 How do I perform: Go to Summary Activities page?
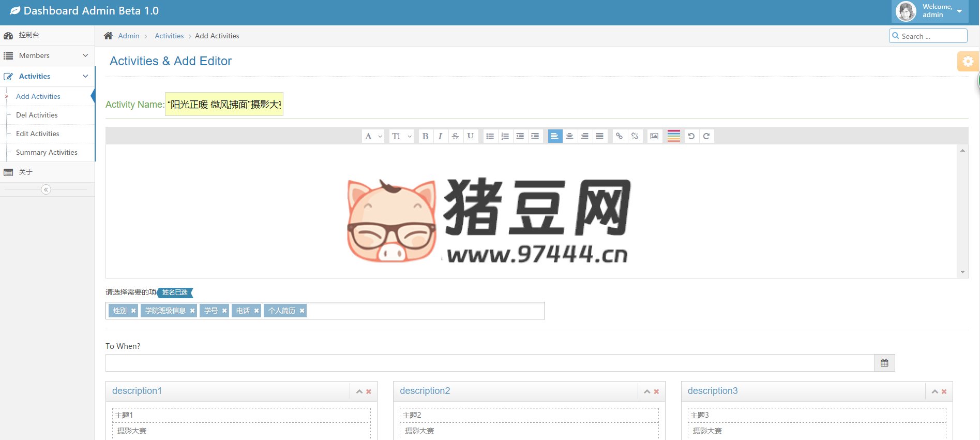[47, 152]
